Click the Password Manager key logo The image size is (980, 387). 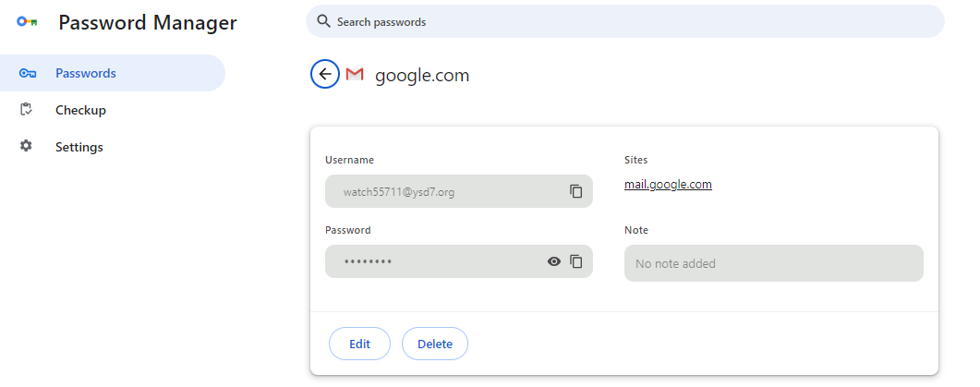(x=27, y=22)
